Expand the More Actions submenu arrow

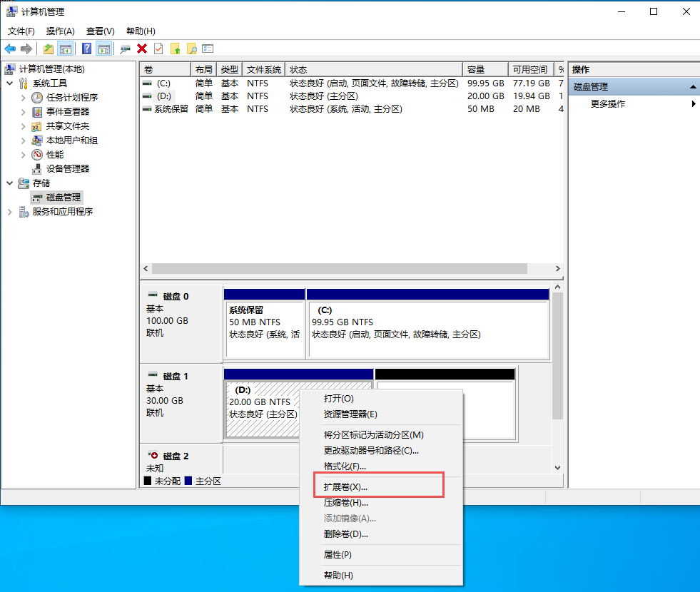[694, 104]
